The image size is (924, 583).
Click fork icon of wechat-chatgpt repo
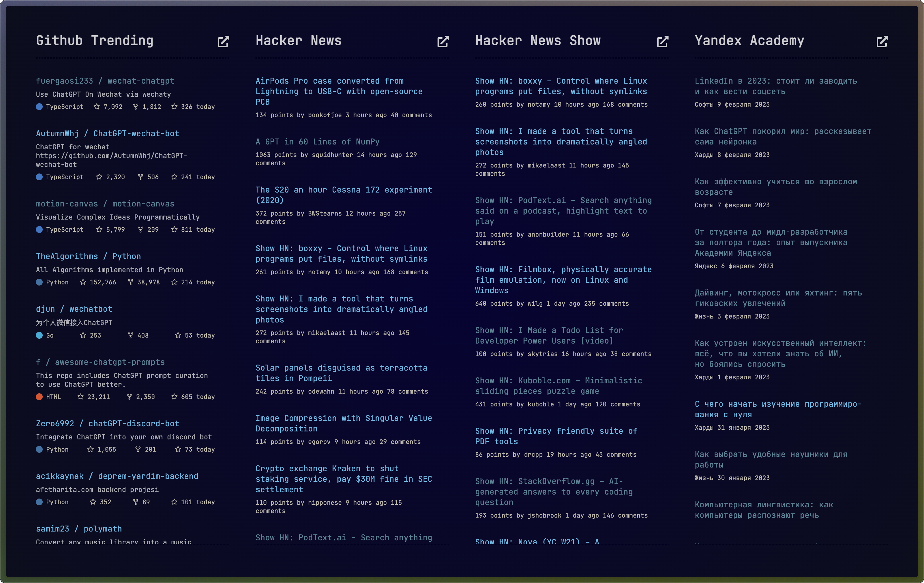135,107
